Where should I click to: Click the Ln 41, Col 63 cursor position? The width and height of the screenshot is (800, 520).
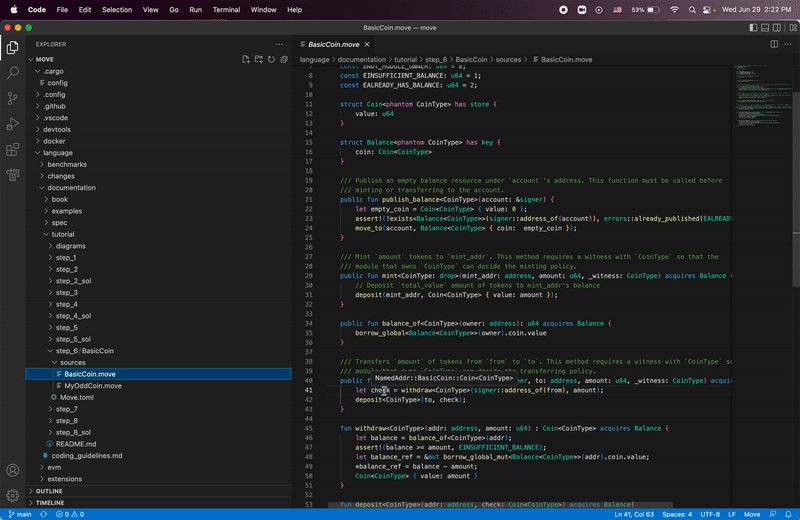coord(634,514)
